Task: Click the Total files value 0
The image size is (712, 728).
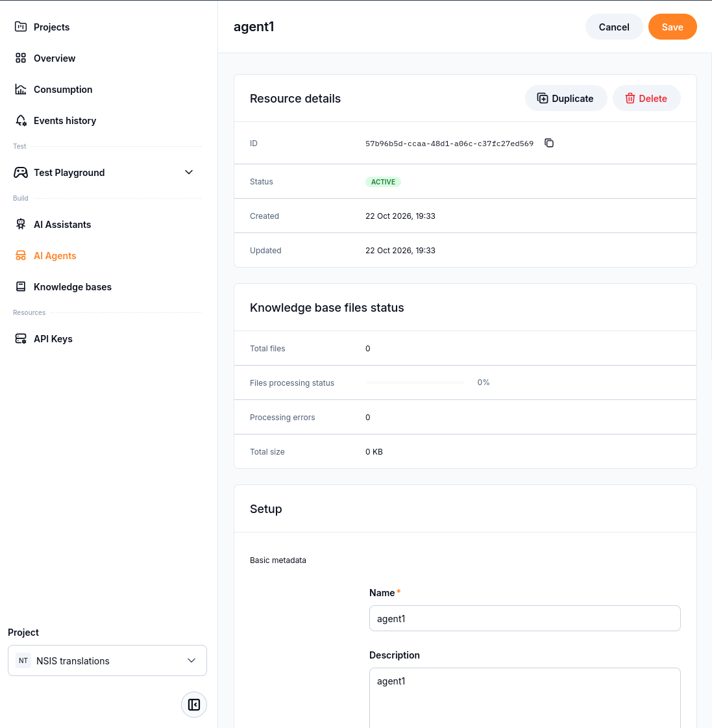Action: [367, 349]
